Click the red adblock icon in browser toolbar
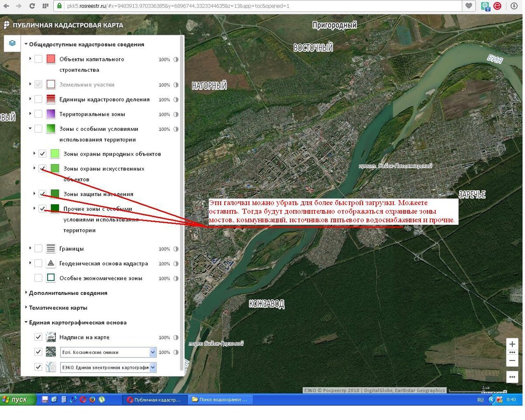Image resolution: width=525 pixels, height=420 pixels. click(x=498, y=6)
